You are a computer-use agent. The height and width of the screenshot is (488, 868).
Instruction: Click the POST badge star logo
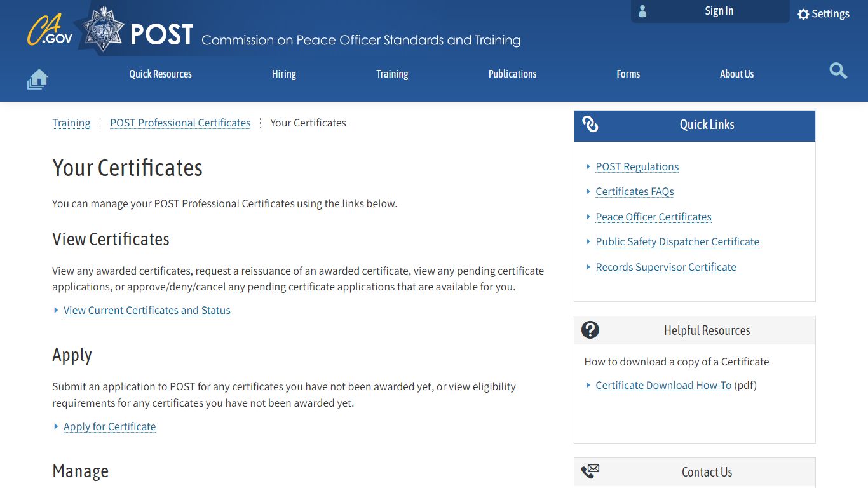tap(104, 29)
